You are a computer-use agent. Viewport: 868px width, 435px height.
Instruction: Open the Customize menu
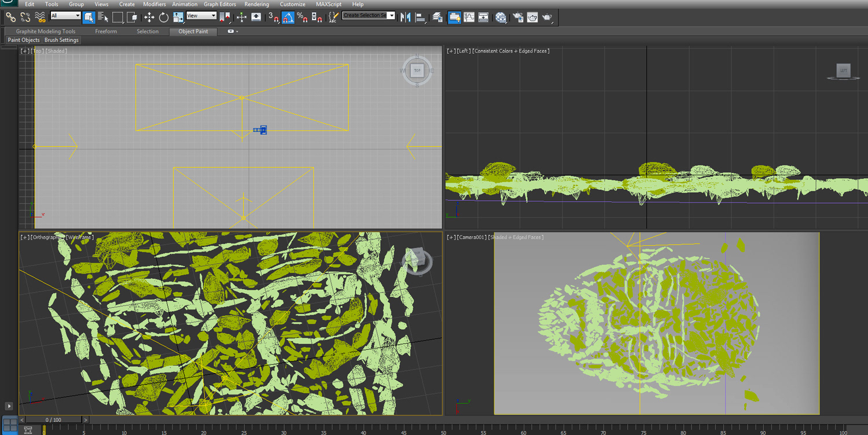click(x=293, y=4)
